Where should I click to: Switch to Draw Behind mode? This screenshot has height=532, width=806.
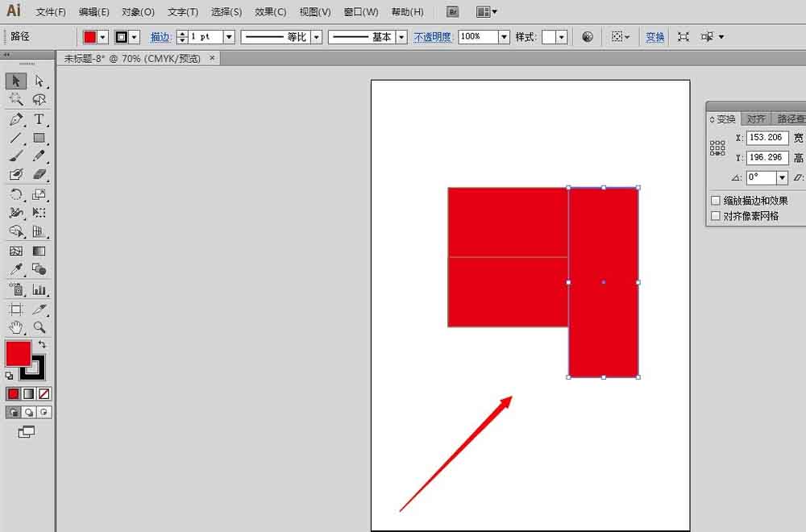(x=29, y=412)
